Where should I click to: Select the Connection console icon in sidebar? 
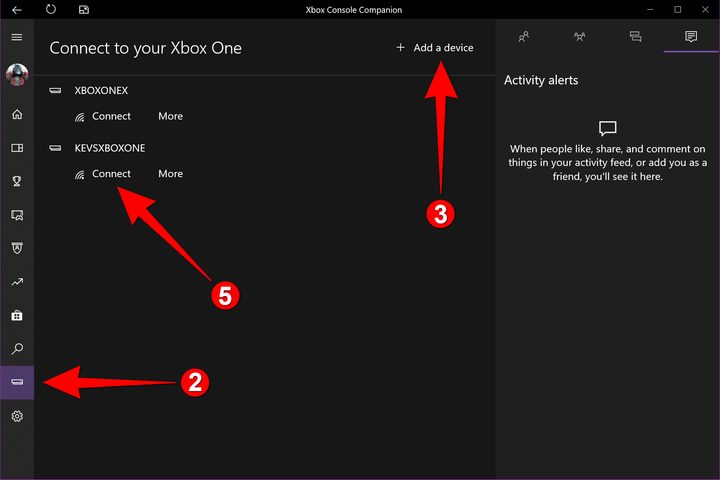click(x=17, y=382)
